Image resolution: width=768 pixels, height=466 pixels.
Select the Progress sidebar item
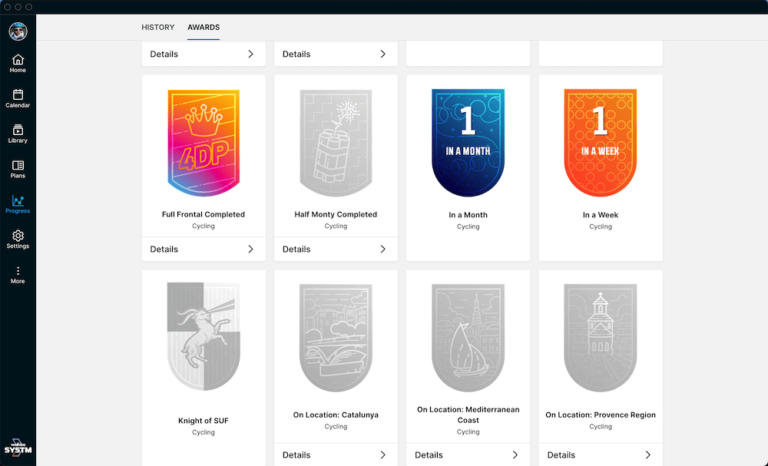click(x=18, y=204)
